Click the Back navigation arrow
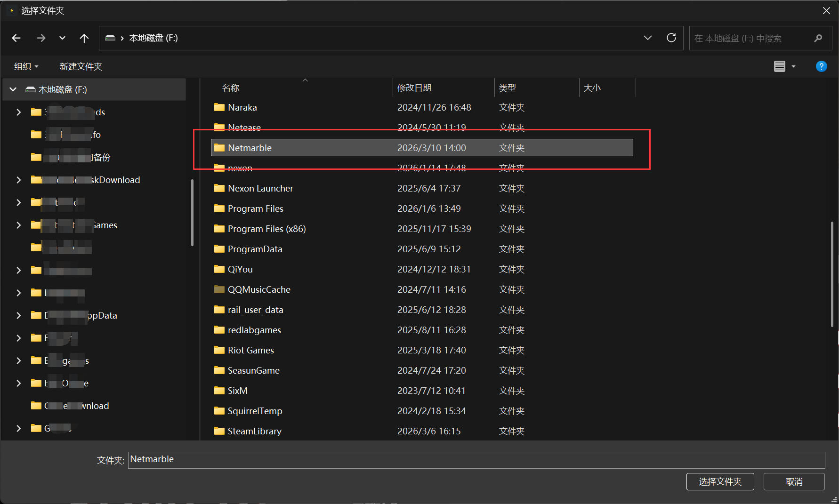 point(16,38)
